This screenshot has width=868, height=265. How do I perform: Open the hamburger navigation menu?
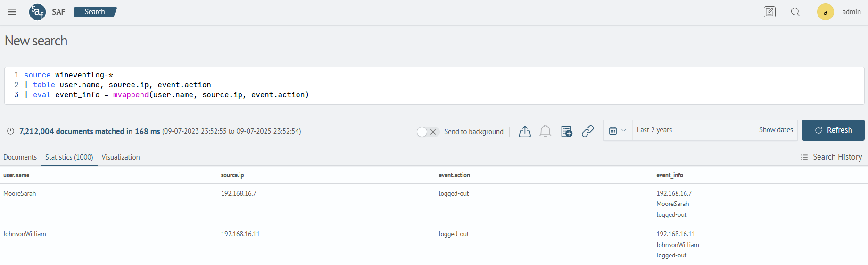(x=12, y=12)
